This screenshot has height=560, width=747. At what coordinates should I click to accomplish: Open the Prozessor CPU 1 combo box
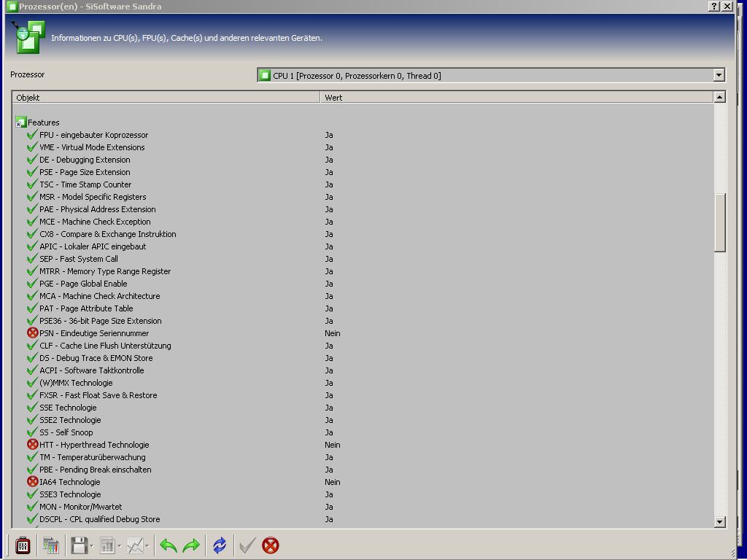(491, 75)
